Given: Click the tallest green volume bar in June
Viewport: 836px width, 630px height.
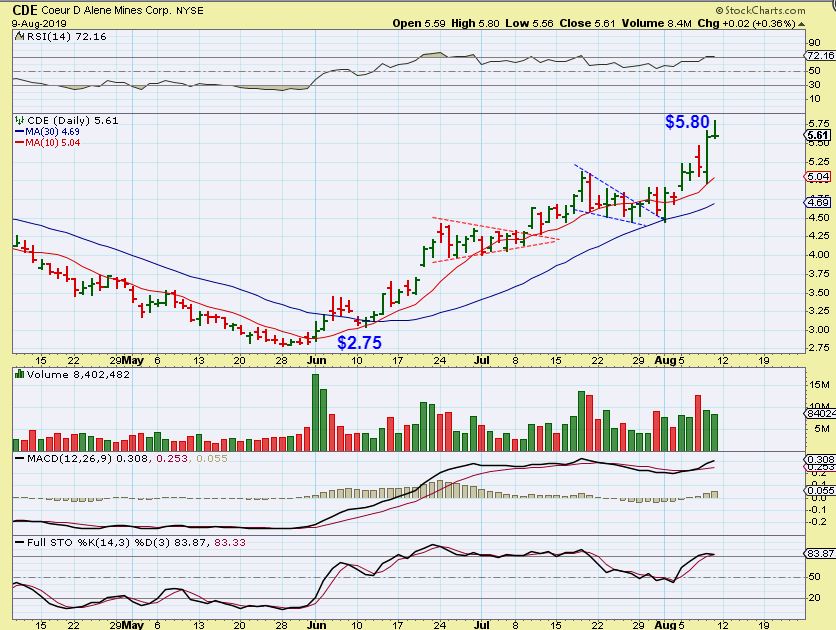Looking at the screenshot, I should coord(315,413).
